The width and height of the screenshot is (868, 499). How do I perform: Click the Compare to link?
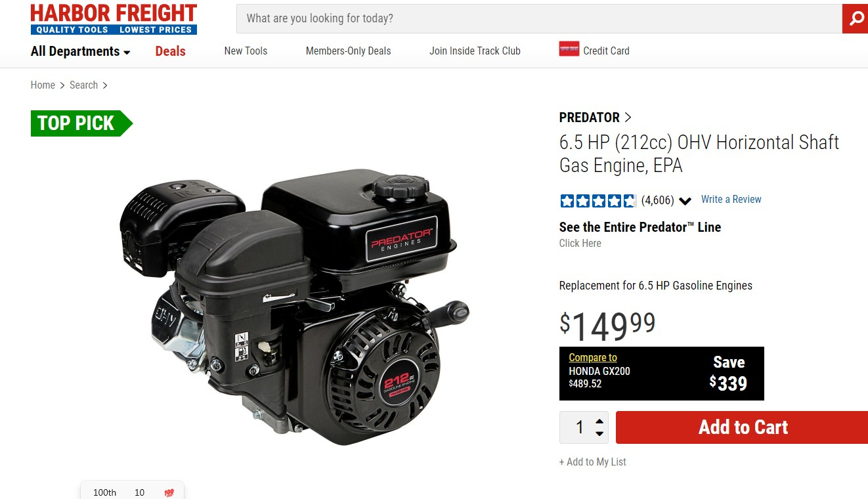(x=593, y=358)
